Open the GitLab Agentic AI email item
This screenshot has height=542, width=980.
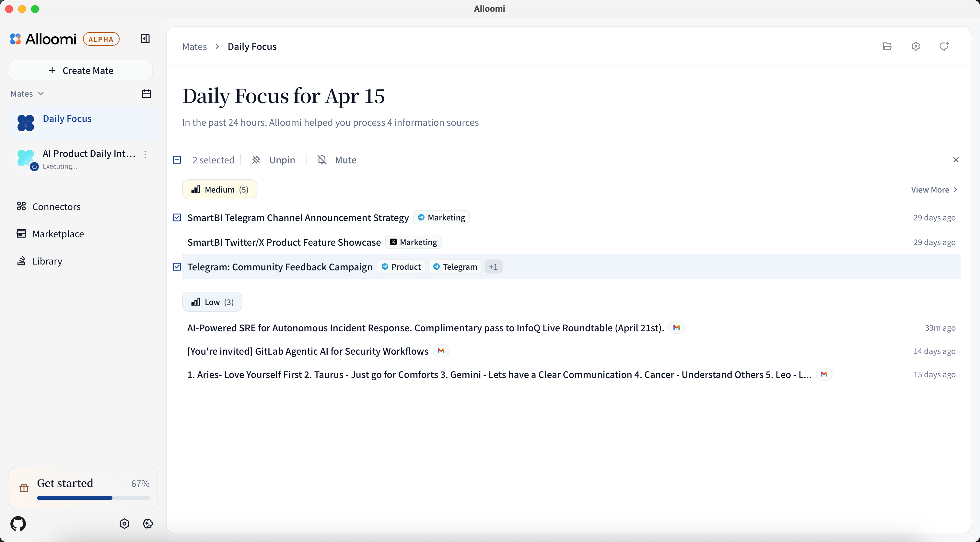pyautogui.click(x=308, y=351)
